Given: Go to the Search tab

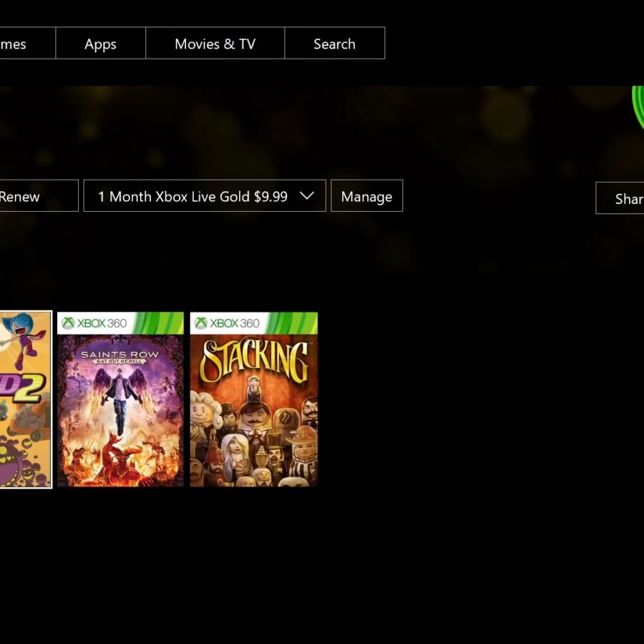Looking at the screenshot, I should click(334, 44).
